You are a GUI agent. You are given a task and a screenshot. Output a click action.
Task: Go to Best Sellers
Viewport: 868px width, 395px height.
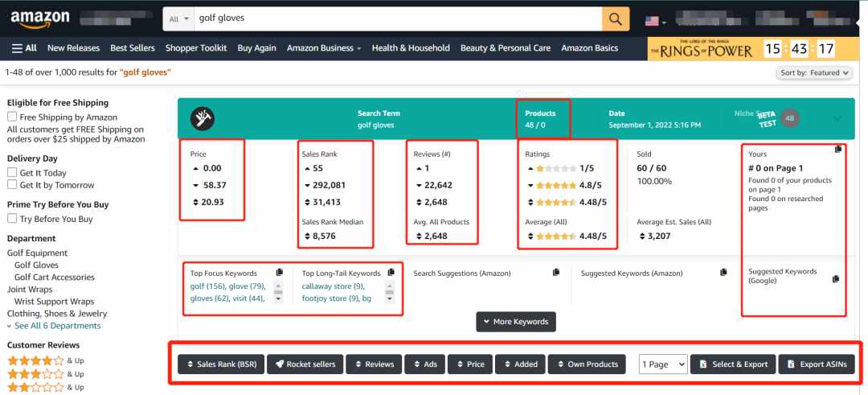pos(133,48)
